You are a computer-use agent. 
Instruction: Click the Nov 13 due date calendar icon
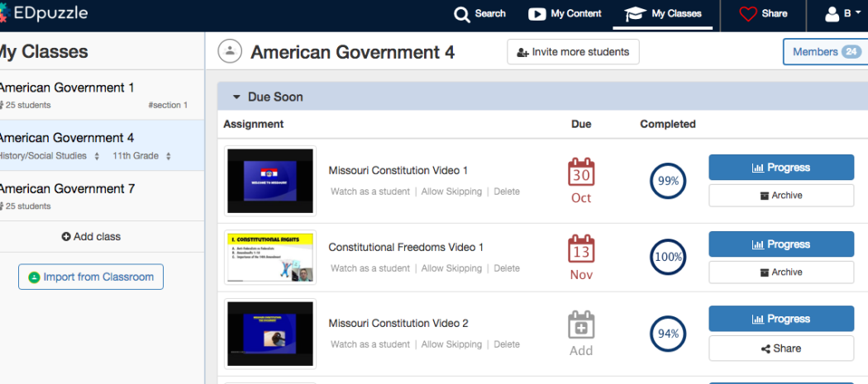[581, 249]
